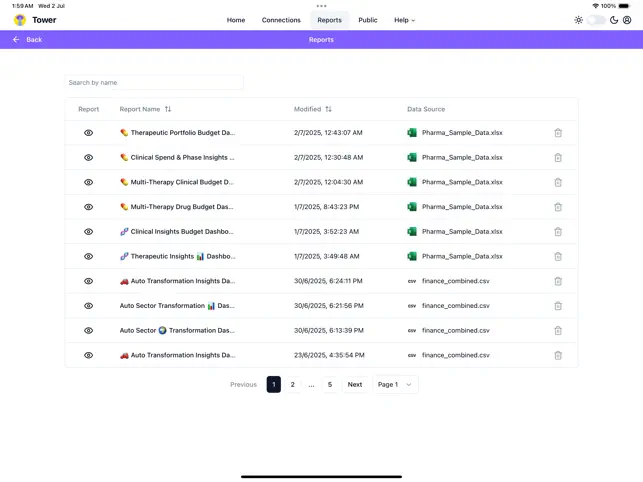This screenshot has height=482, width=643.
Task: Open the Connections tab
Action: coord(281,20)
